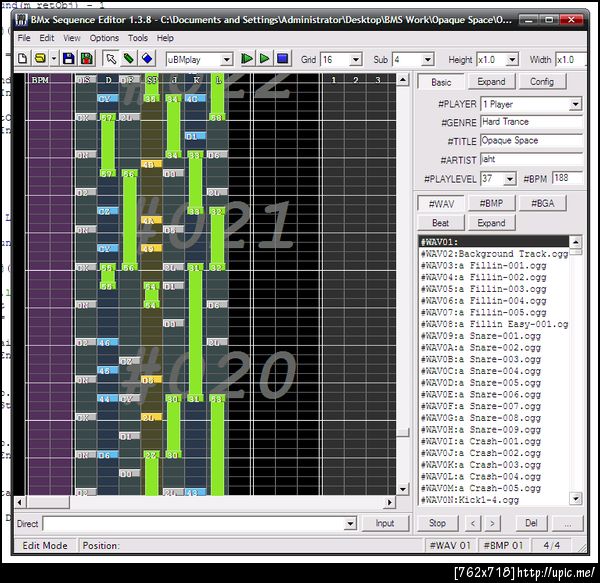The image size is (600, 583).
Task: Click the WAV list scroll down arrow
Action: pos(576,498)
